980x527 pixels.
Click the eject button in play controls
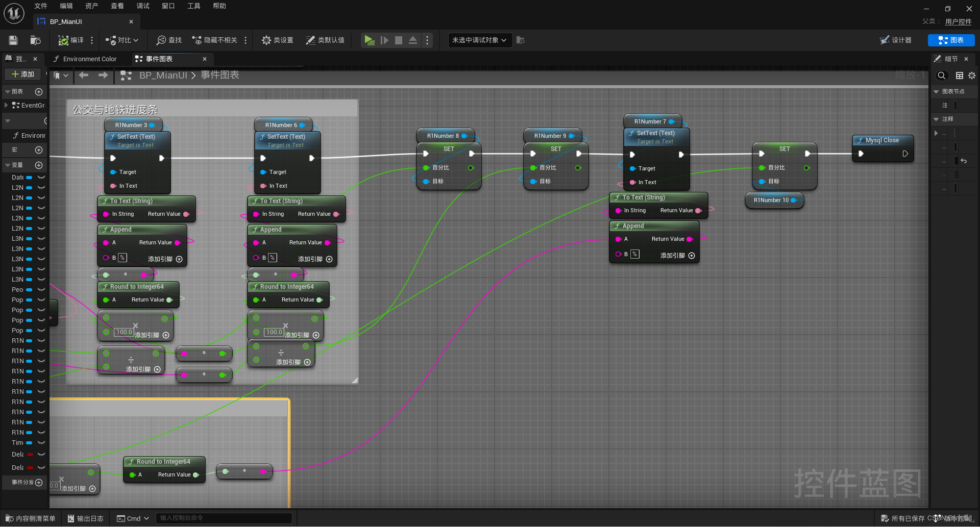tap(413, 40)
